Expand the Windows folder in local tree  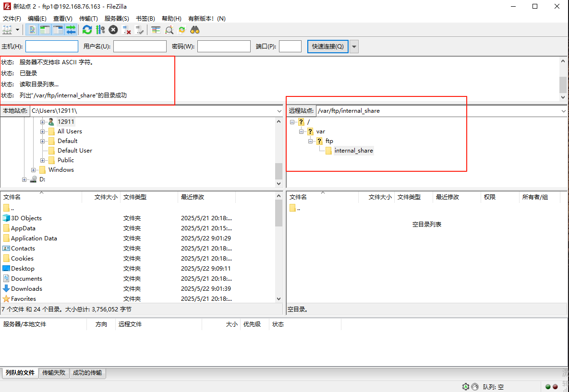pyautogui.click(x=33, y=169)
